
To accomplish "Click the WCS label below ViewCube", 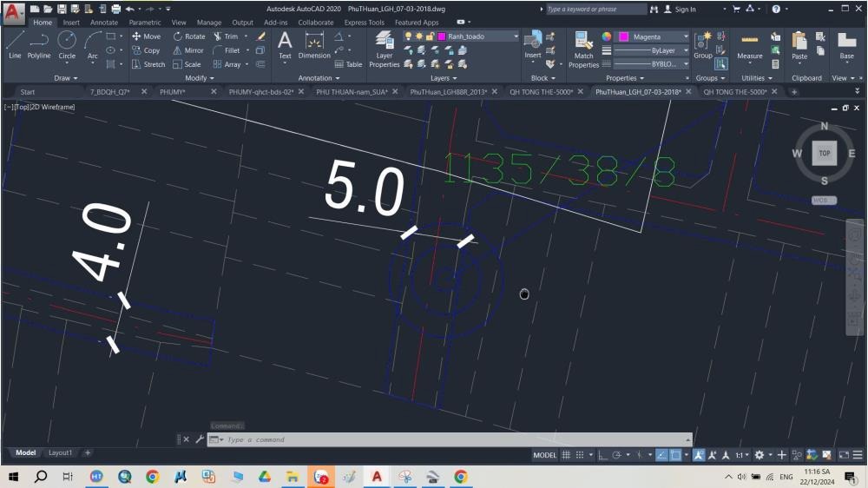I will coord(824,200).
